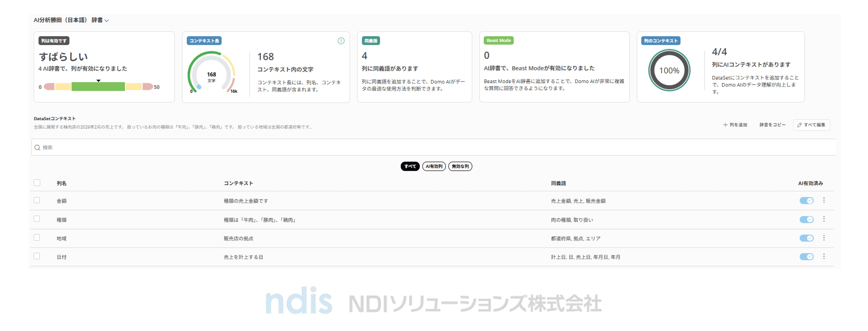
Task: Tick the checkbox for 種類 row
Action: (x=37, y=219)
